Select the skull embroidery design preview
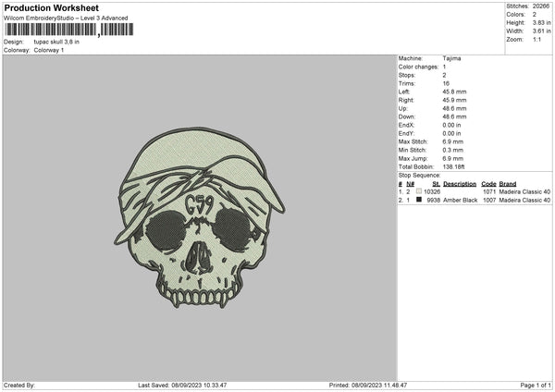555x392 pixels. point(199,217)
